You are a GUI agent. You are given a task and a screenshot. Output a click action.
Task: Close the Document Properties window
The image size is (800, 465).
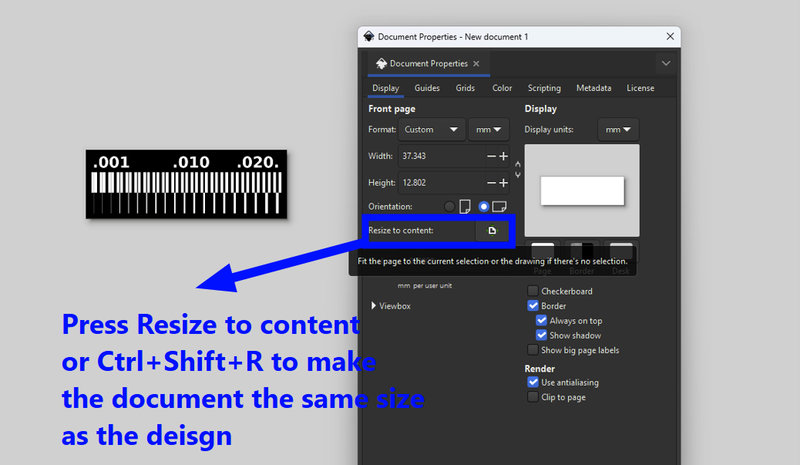click(x=670, y=36)
